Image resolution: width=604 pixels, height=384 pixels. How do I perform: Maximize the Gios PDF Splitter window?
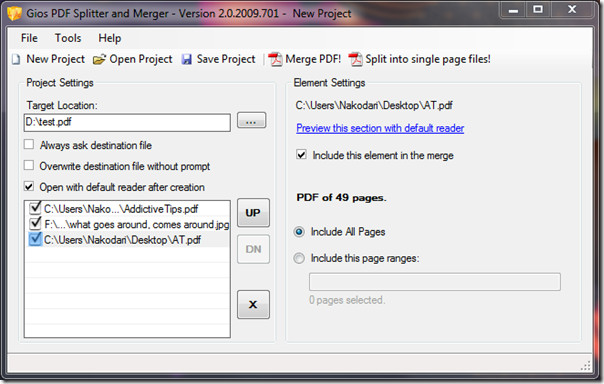point(538,10)
